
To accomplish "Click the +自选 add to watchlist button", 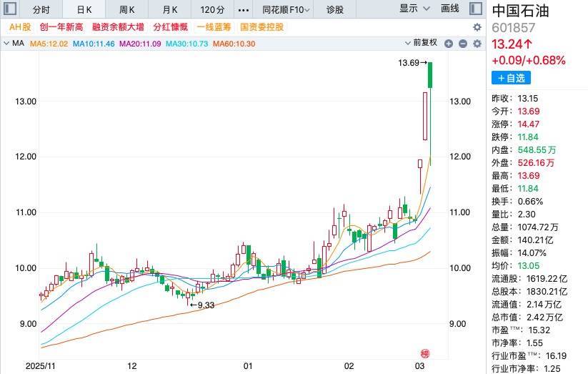I will click(x=512, y=78).
